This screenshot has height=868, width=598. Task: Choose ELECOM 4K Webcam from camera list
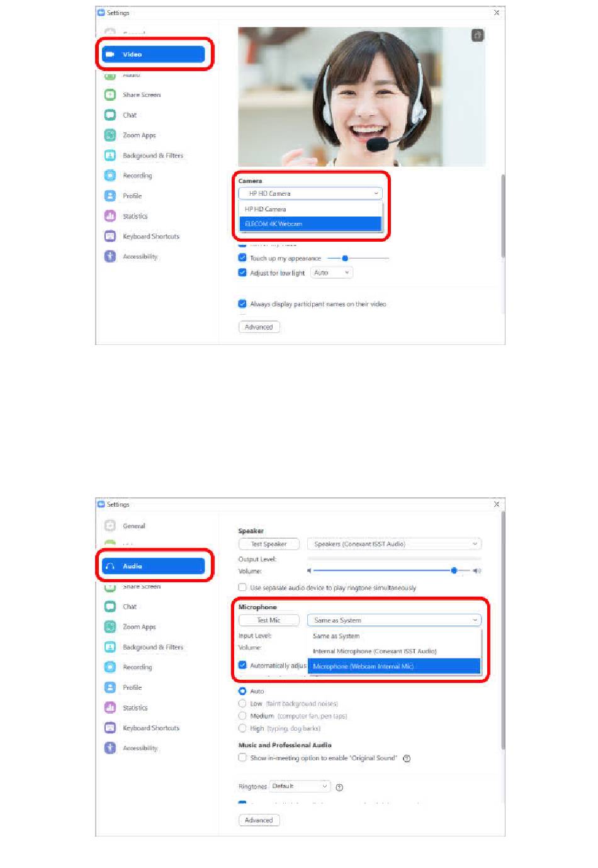(310, 224)
